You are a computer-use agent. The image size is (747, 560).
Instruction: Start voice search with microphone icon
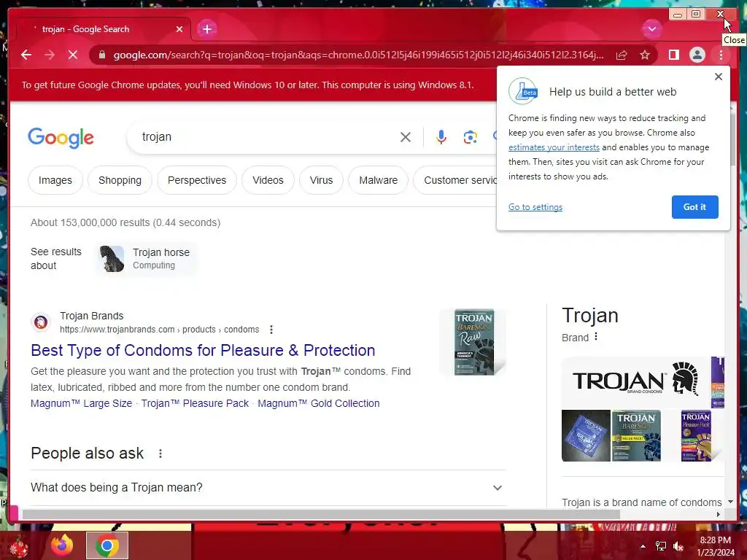click(x=441, y=137)
